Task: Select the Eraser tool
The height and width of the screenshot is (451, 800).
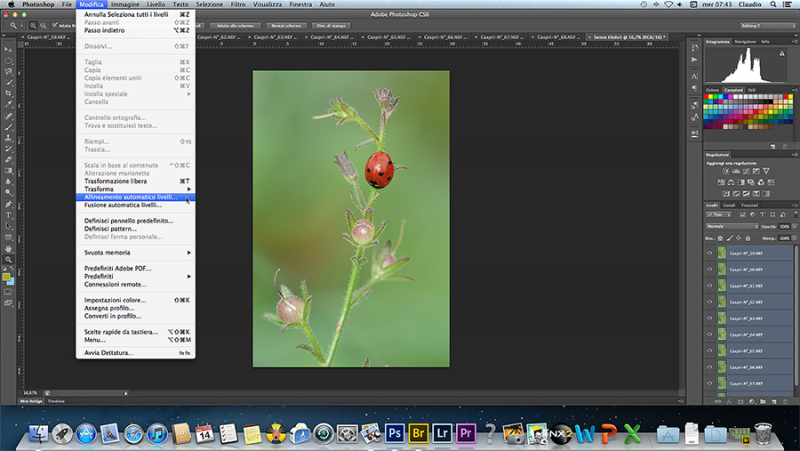Action: (8, 160)
